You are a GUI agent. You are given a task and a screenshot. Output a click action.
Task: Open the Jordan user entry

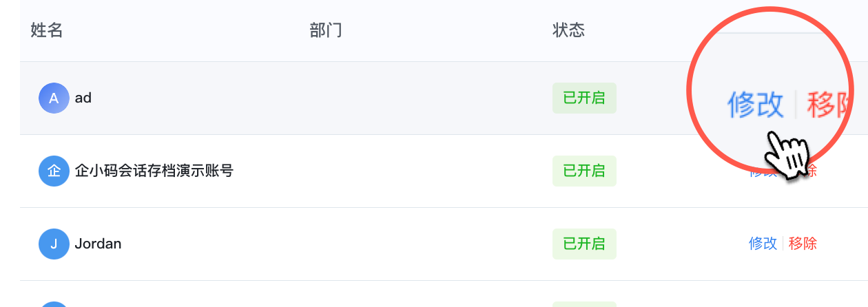click(98, 244)
